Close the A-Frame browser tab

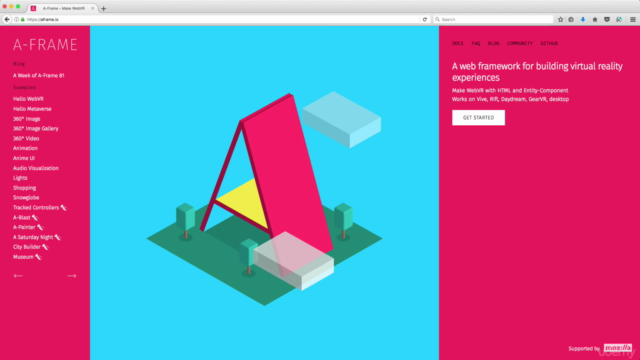[92, 8]
